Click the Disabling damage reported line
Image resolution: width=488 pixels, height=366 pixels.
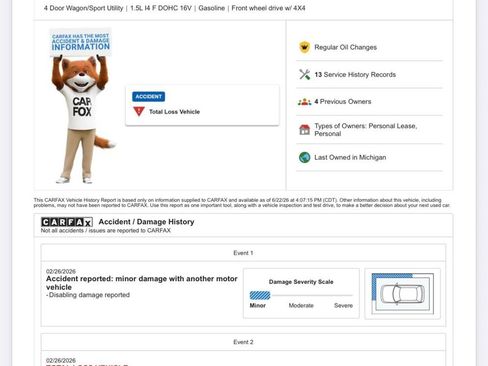[x=88, y=295]
